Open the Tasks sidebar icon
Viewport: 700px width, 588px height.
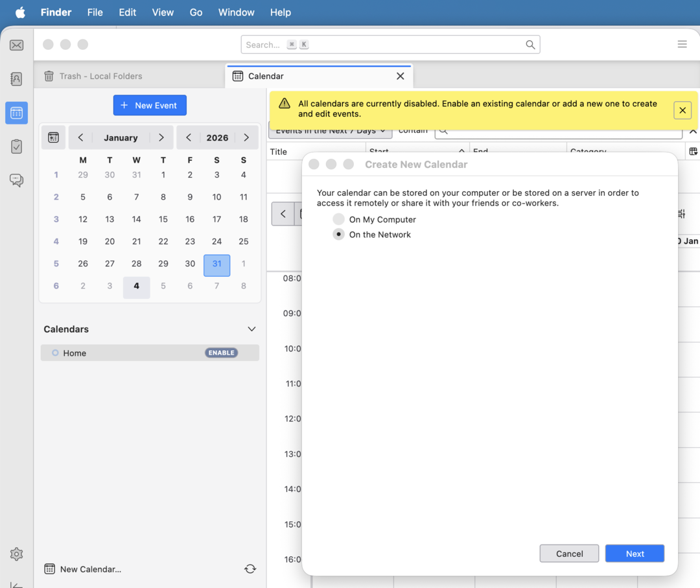coord(17,147)
